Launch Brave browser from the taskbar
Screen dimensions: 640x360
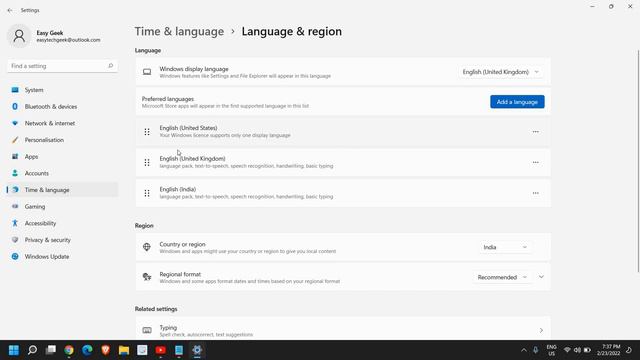[x=106, y=350]
